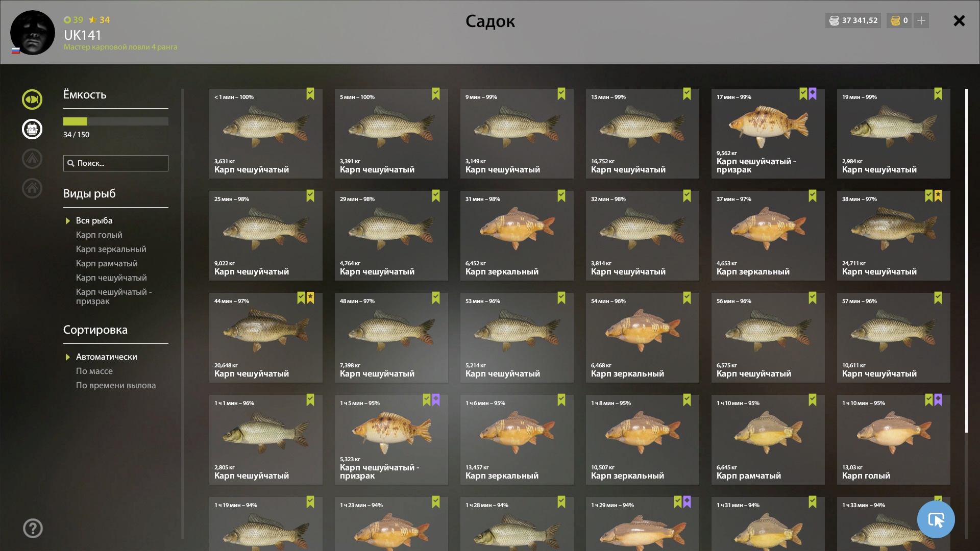The height and width of the screenshot is (551, 980).
Task: Toggle the purple star marker on the 9,562 кг ghost carp
Action: tap(813, 94)
